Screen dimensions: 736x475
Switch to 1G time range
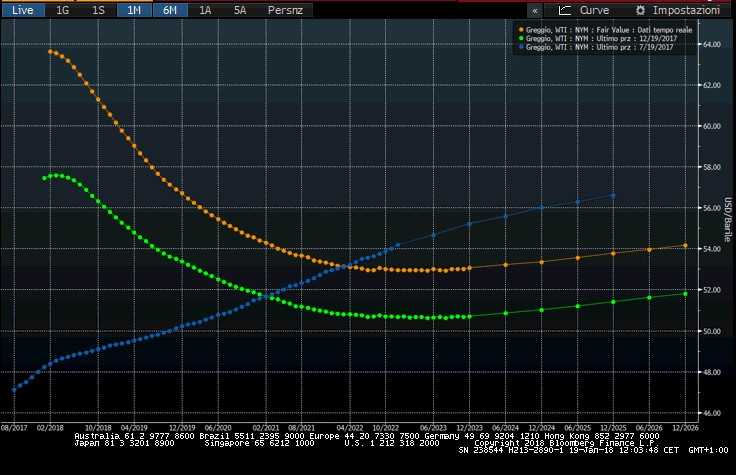point(62,9)
